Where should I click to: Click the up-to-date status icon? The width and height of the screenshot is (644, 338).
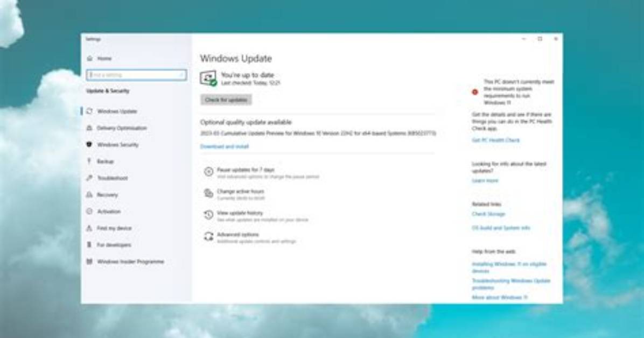208,78
